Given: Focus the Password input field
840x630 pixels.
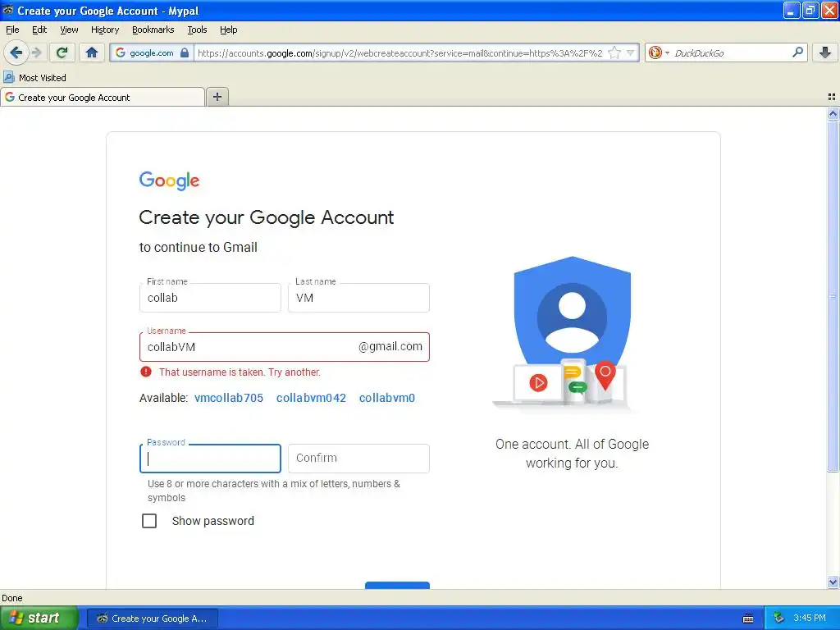Looking at the screenshot, I should (x=210, y=459).
